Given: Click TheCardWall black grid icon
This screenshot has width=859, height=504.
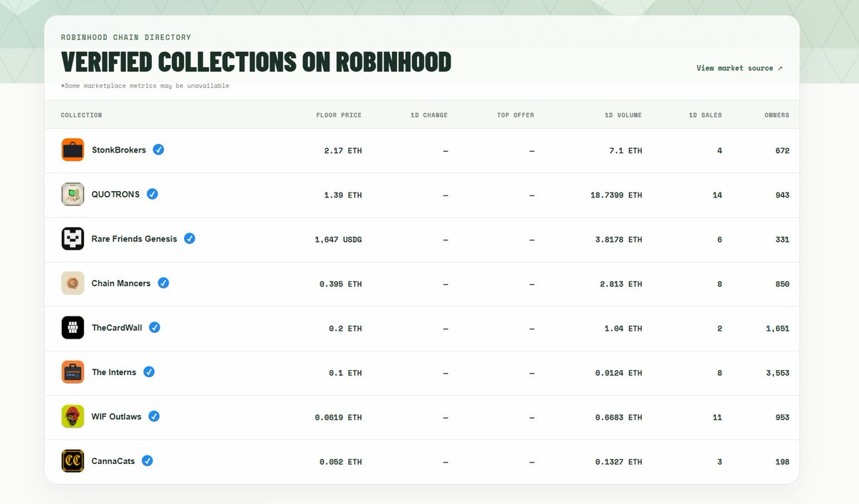Looking at the screenshot, I should (x=73, y=328).
